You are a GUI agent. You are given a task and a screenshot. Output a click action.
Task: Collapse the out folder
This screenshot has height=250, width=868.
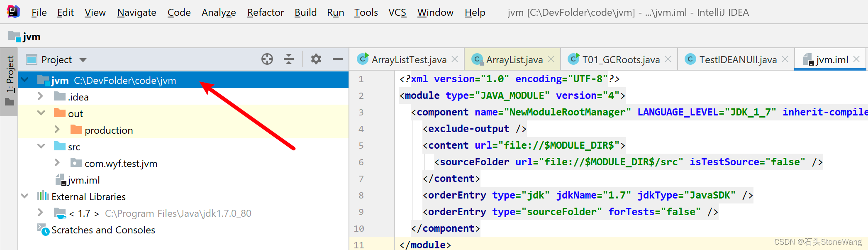click(41, 113)
